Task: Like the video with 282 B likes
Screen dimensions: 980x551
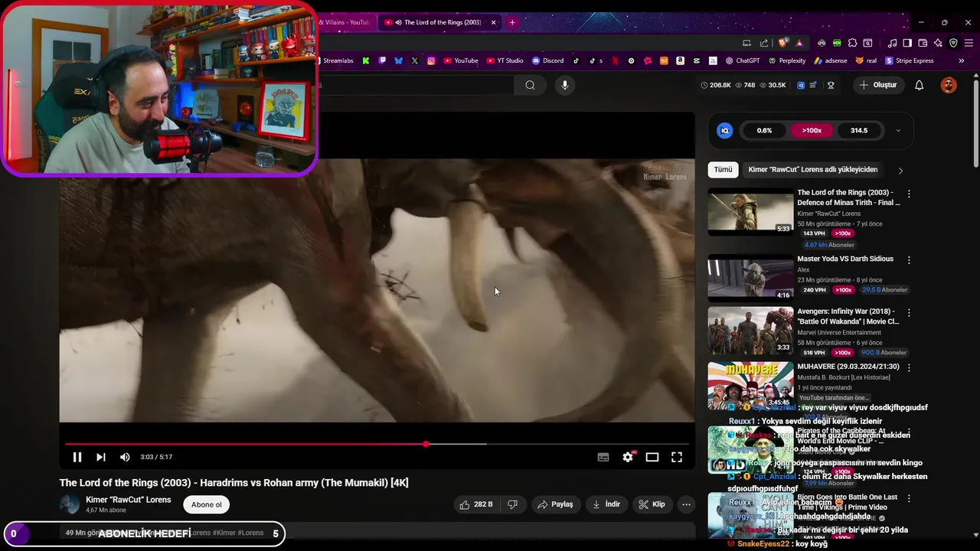Action: tap(475, 504)
